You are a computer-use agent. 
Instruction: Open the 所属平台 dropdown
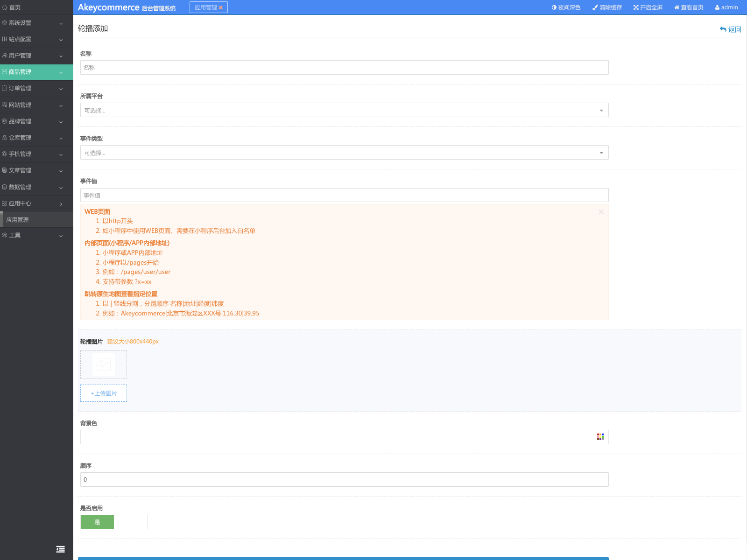coord(344,110)
